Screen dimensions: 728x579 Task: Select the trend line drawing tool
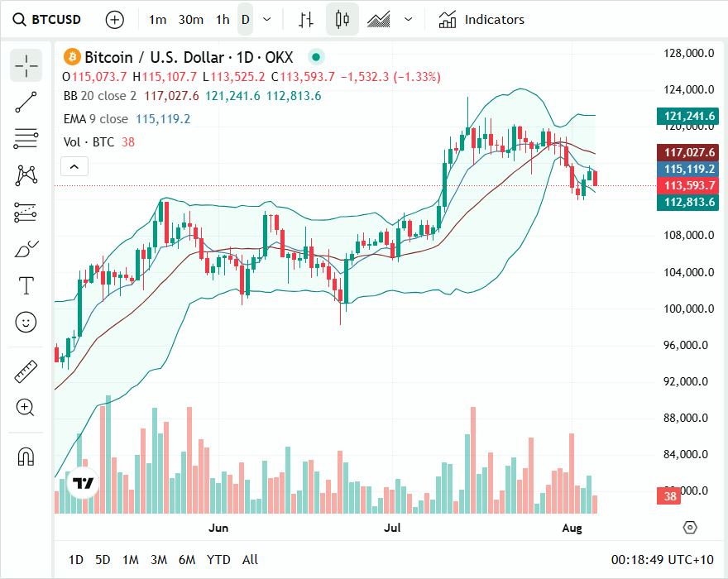pyautogui.click(x=26, y=102)
